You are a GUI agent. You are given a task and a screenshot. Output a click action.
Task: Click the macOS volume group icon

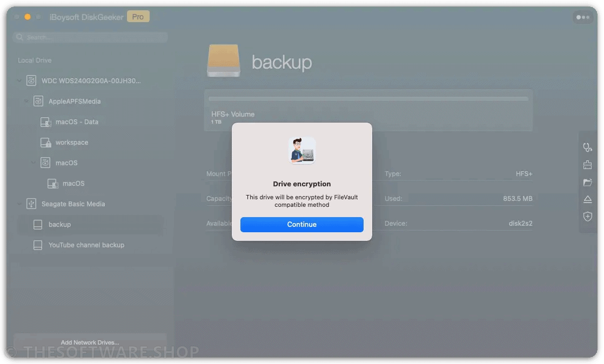click(45, 163)
